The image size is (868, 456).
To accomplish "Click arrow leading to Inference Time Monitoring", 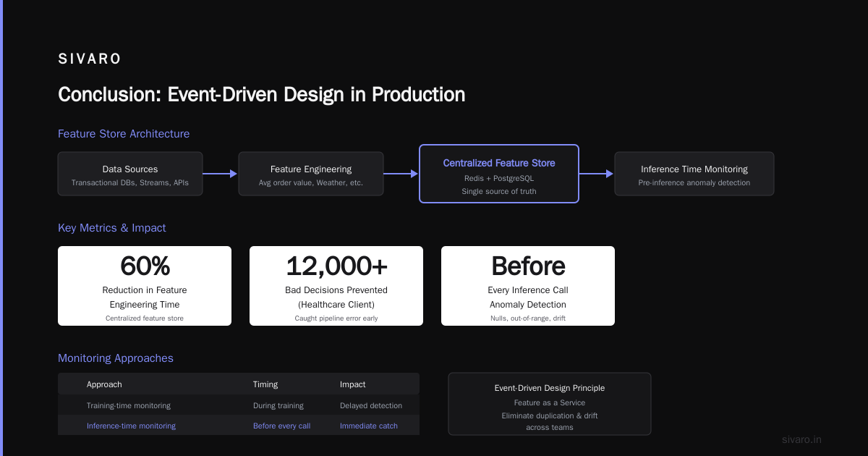I will click(597, 174).
